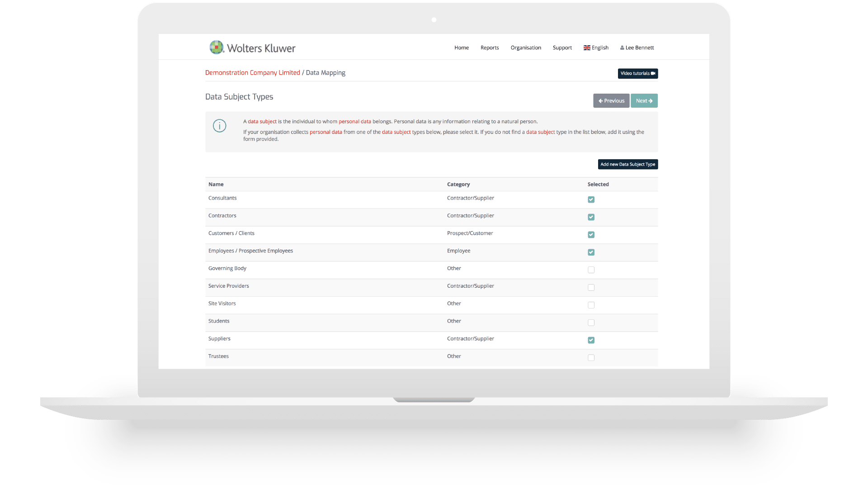868x489 pixels.
Task: Uncheck the Customers / Clients checkbox
Action: coord(591,235)
